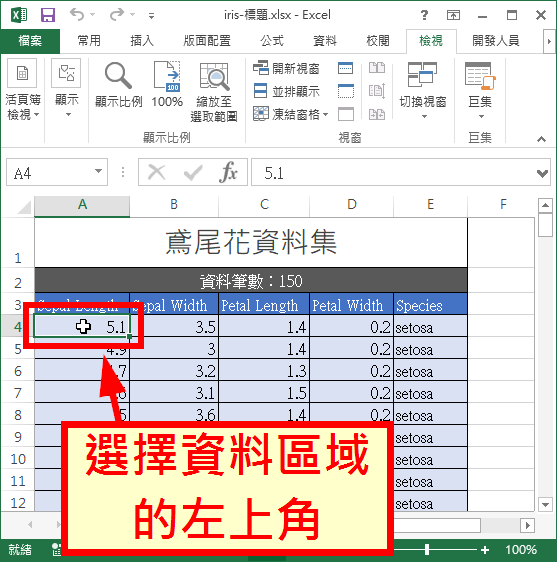Click the zoom slider handle in status bar

tap(427, 549)
